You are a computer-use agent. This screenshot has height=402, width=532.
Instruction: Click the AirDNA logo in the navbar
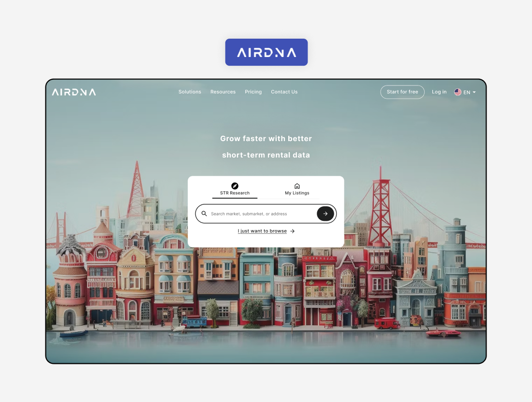click(x=74, y=92)
